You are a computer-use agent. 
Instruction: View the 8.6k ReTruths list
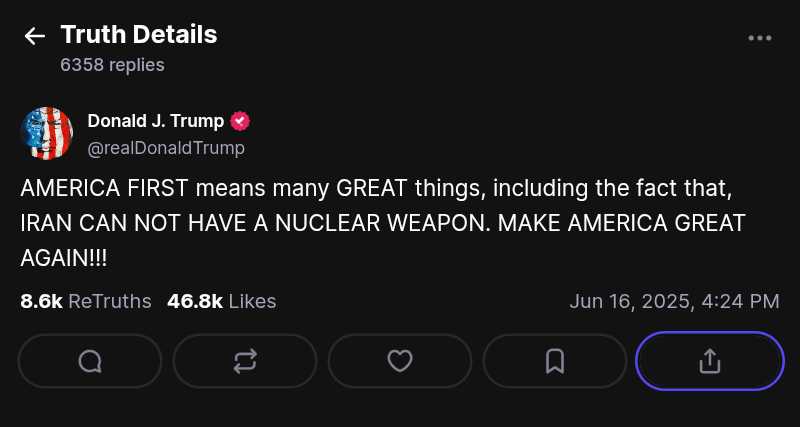[x=86, y=301]
